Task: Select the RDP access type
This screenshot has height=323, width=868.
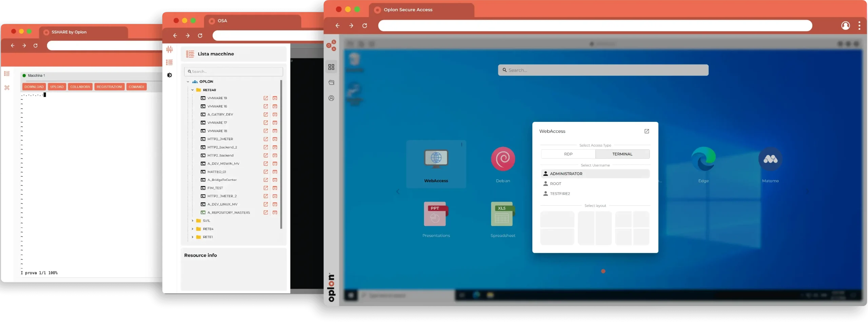Action: coord(568,154)
